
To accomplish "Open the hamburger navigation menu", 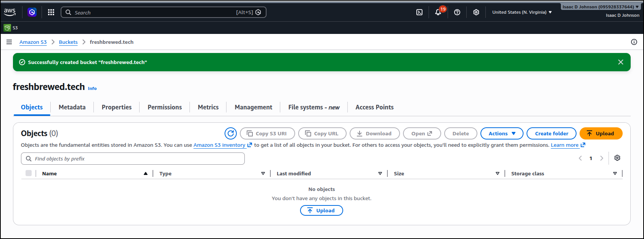I will pyautogui.click(x=9, y=42).
